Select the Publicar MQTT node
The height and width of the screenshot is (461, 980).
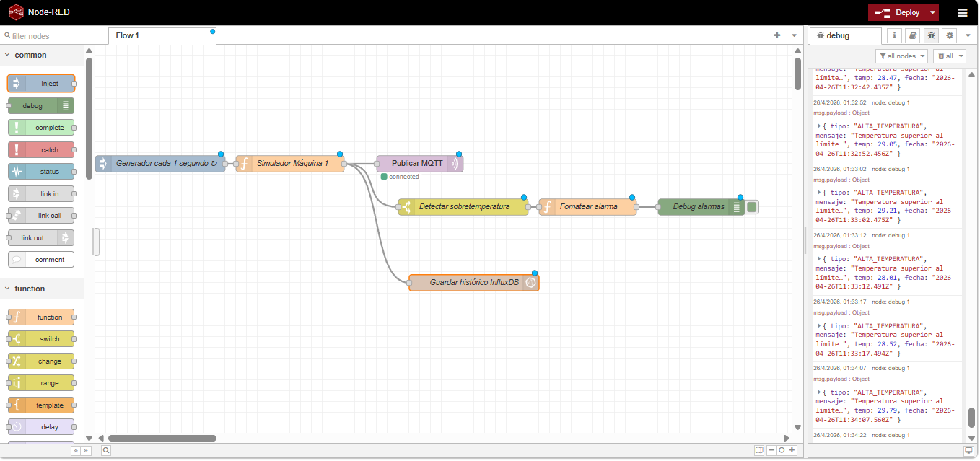tap(419, 164)
